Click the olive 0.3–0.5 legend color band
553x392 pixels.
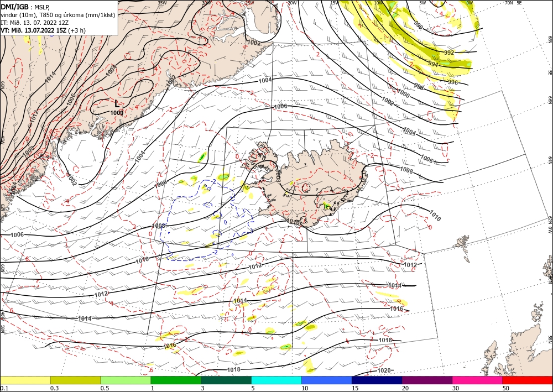[x=75, y=380]
